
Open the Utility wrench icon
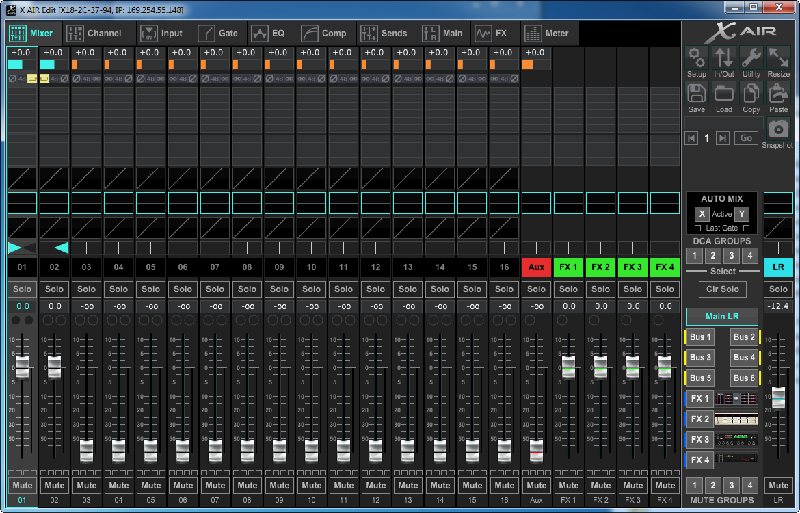point(751,58)
